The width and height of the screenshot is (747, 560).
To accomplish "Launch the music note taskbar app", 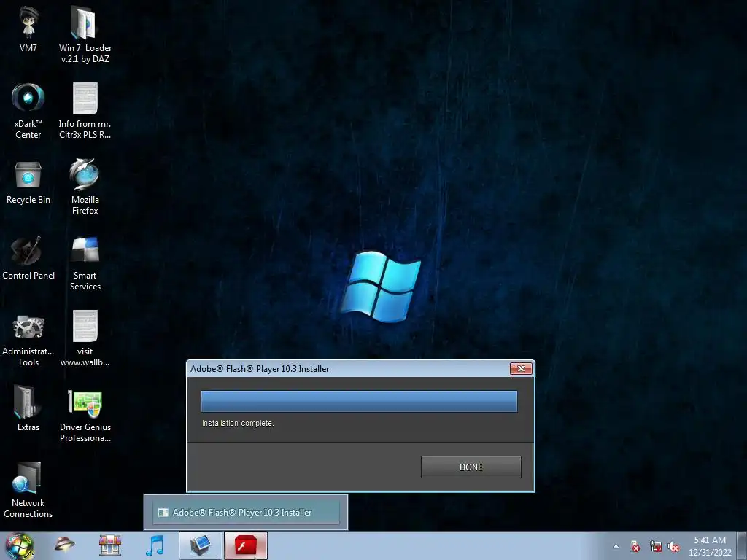I will pos(155,545).
